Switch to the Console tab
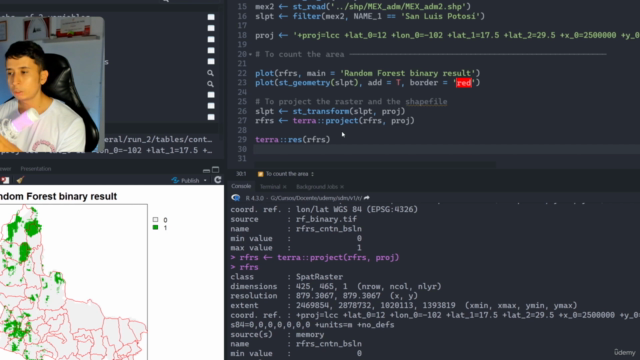 pos(241,186)
